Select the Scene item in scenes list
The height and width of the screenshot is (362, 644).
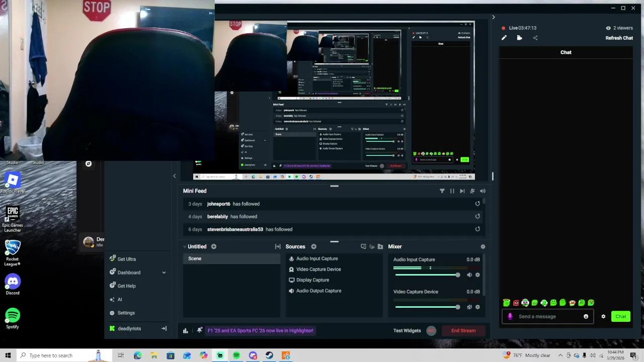tap(231, 258)
